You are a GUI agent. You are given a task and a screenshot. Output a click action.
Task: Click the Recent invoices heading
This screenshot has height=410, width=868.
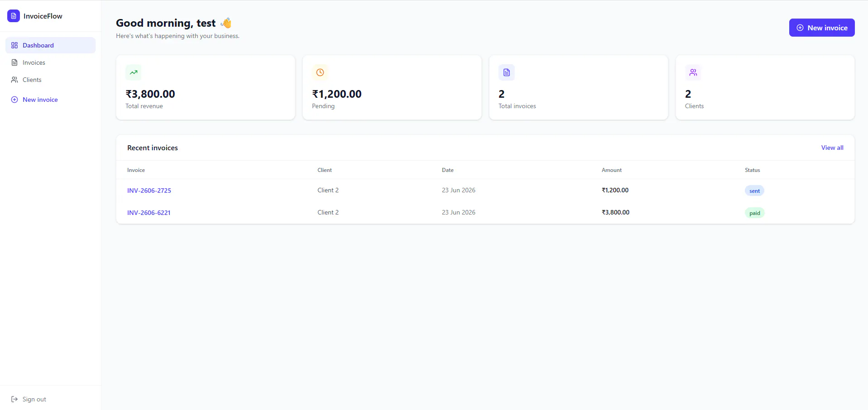click(153, 148)
